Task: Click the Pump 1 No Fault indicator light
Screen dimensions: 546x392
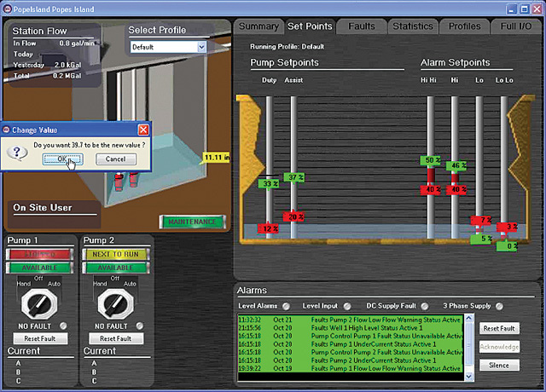Action: click(62, 326)
